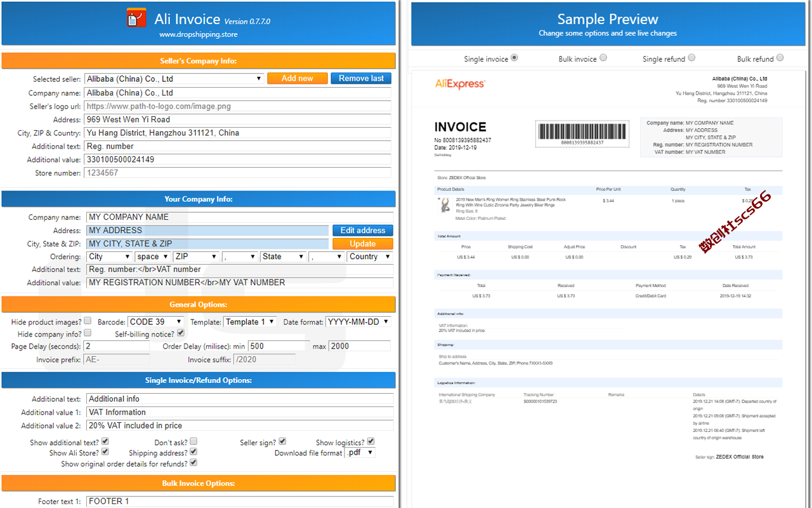
Task: Toggle the Show logistics checkbox
Action: (370, 441)
